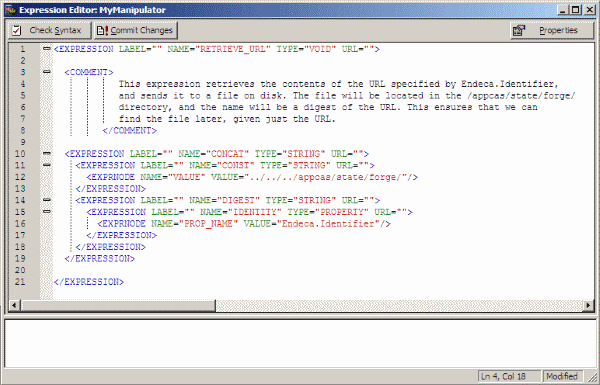Click the horizontal scrollbar right arrow

point(589,305)
